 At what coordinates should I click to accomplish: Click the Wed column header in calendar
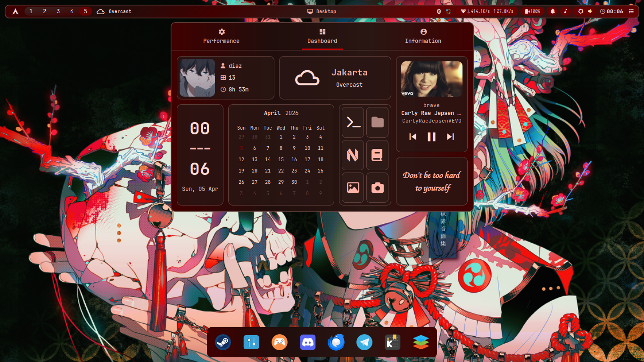[x=281, y=128]
